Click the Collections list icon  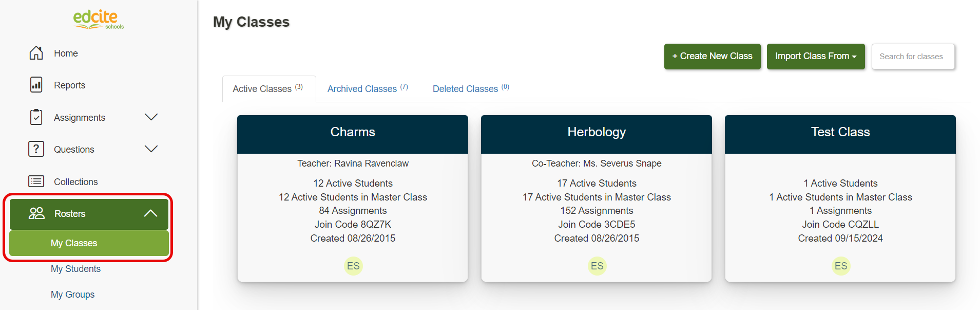tap(36, 181)
